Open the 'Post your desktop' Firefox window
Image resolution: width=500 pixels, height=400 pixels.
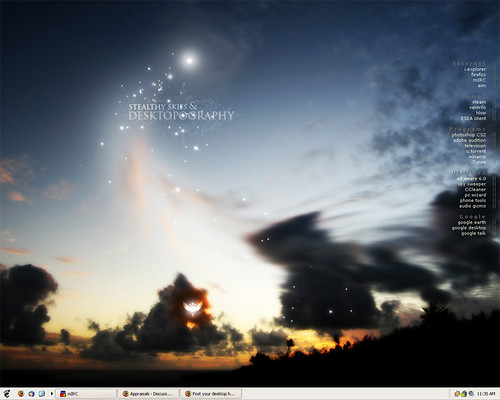[x=211, y=394]
